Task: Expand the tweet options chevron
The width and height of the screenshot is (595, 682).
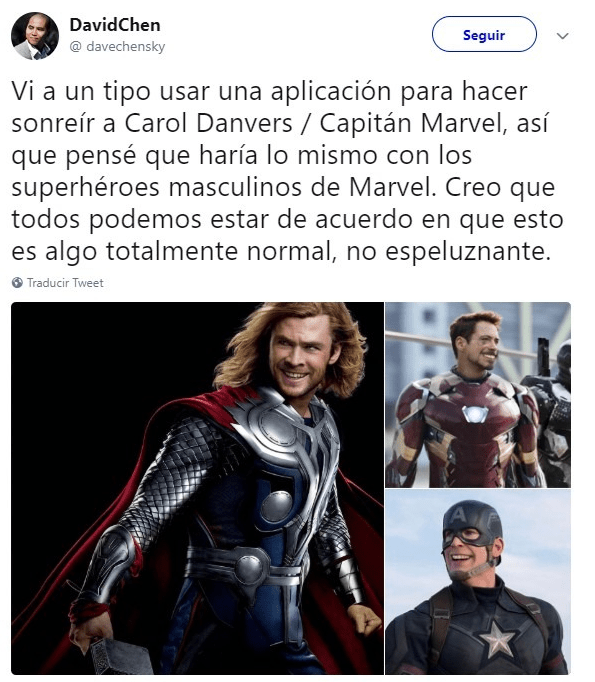Action: (x=562, y=36)
